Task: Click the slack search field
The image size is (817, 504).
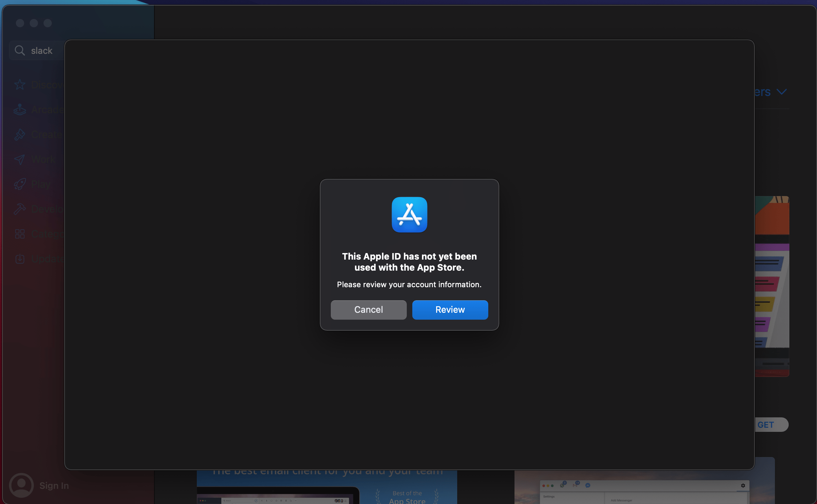Action: tap(37, 50)
